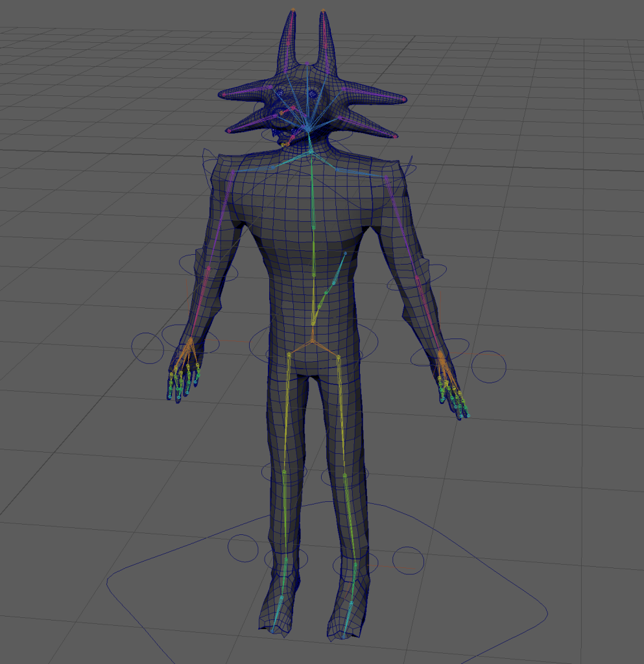Select the knee joint on the left-side leg
This screenshot has height=664, width=644.
pos(284,472)
